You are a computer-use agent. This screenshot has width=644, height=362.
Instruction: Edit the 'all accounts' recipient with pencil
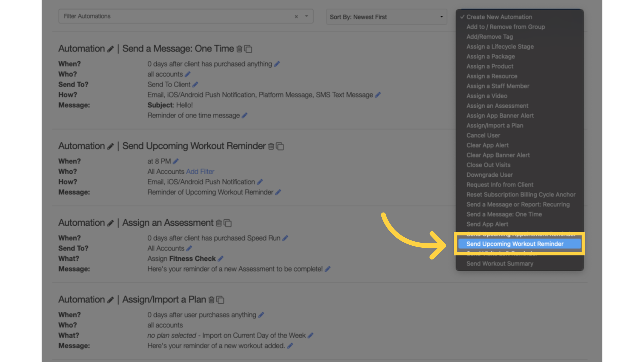187,74
